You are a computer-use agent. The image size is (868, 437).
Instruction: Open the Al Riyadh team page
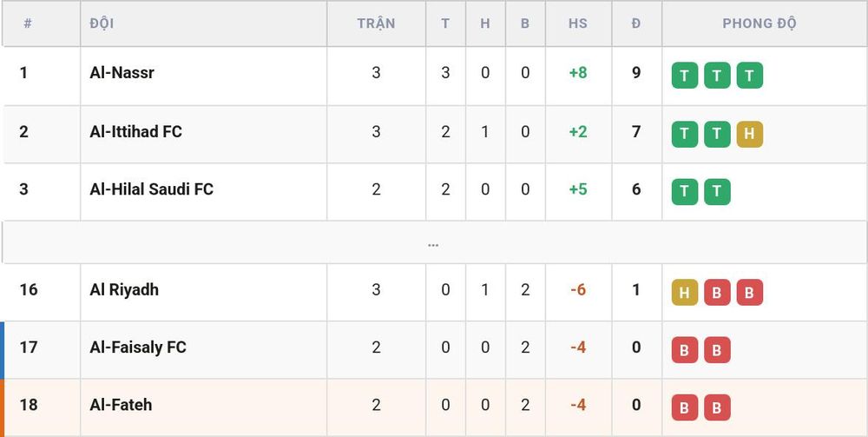[124, 289]
